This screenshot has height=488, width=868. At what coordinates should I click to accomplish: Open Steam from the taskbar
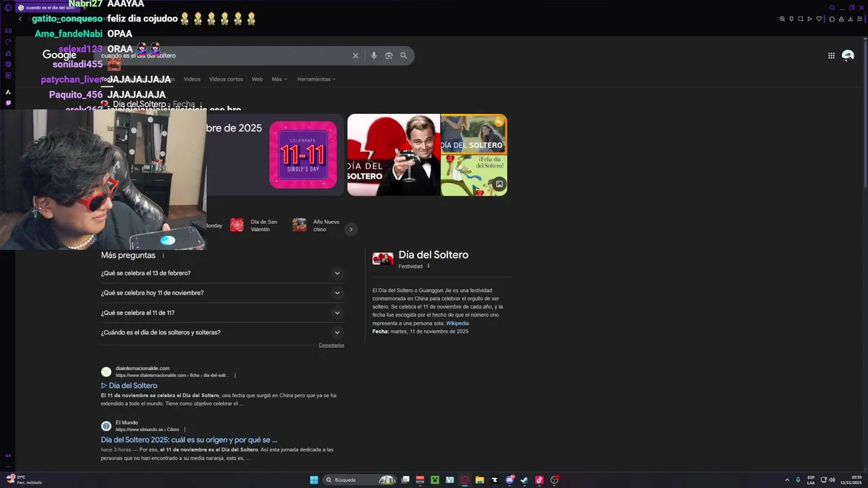point(524,480)
